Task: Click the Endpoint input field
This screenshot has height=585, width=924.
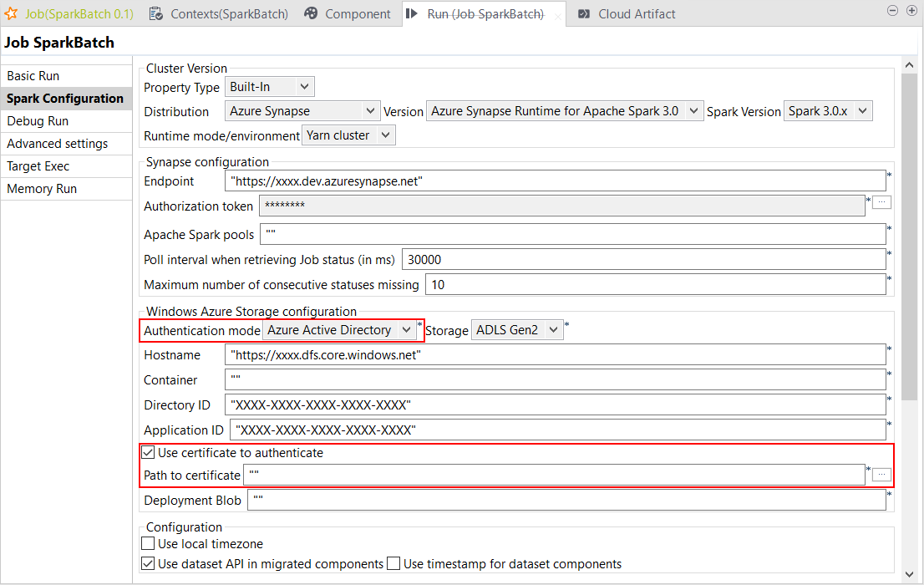Action: point(555,181)
